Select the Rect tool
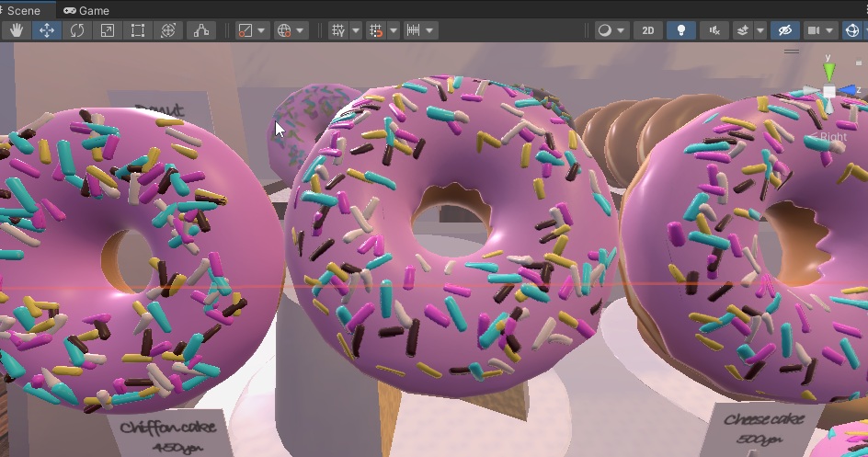This screenshot has height=457, width=868. (x=138, y=30)
